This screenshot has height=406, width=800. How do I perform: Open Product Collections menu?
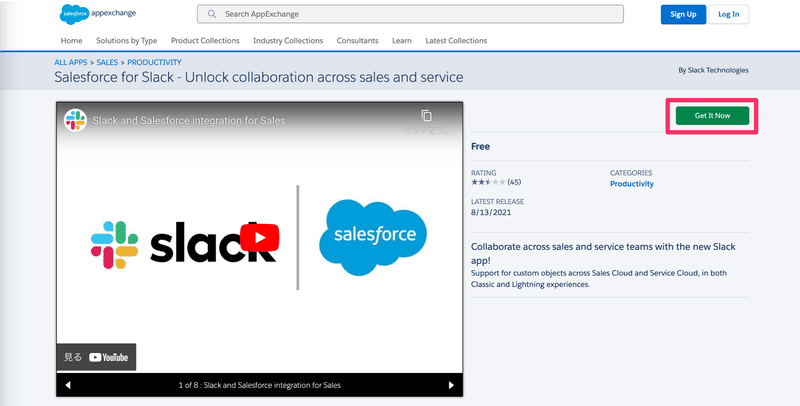(x=205, y=41)
